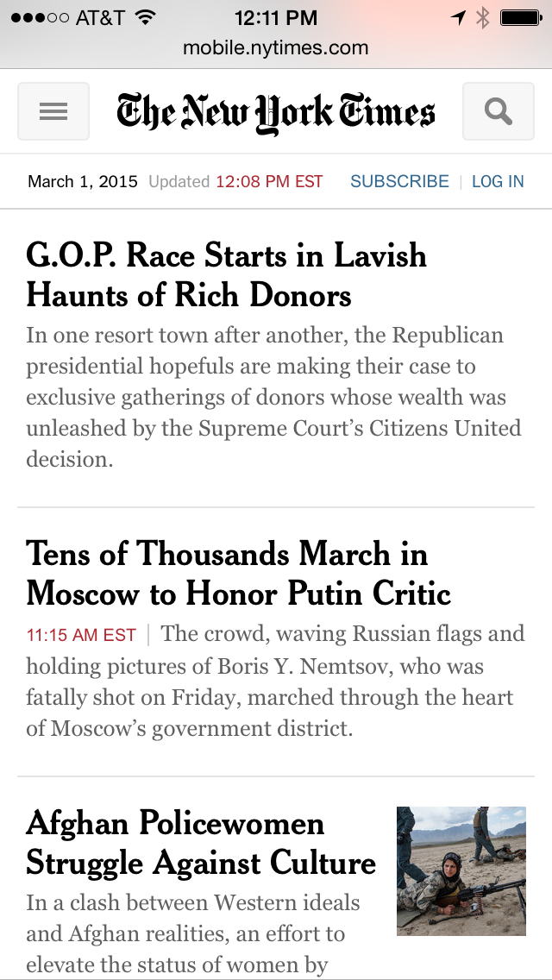Screen dimensions: 552x980
Task: Tap the battery indicator icon
Action: (520, 17)
